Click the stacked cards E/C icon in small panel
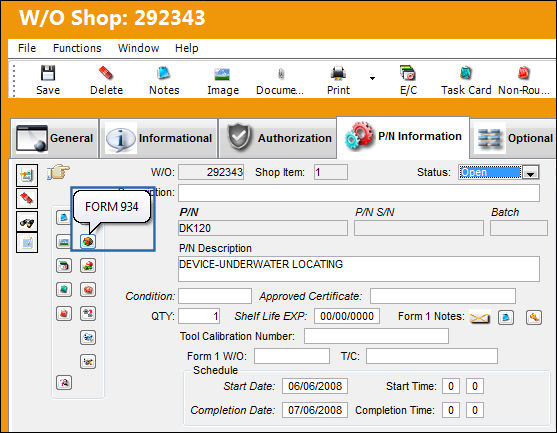Viewport: 557px width, 433px height. (64, 266)
